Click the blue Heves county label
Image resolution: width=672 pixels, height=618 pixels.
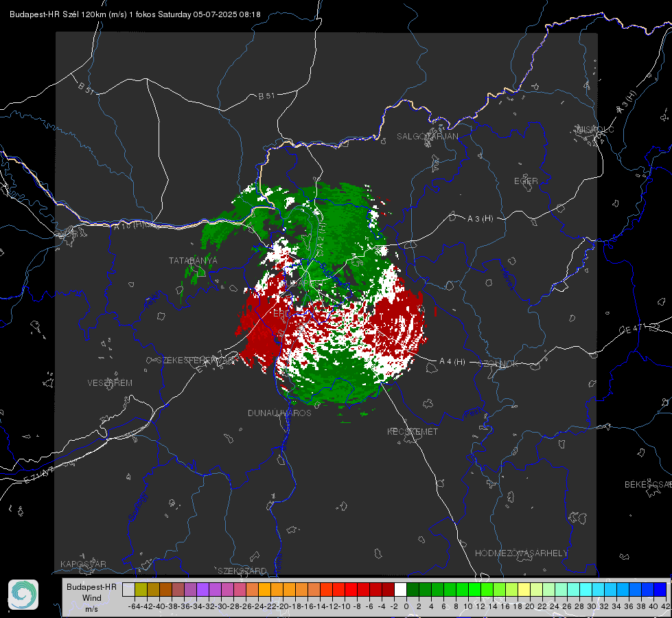point(508,279)
